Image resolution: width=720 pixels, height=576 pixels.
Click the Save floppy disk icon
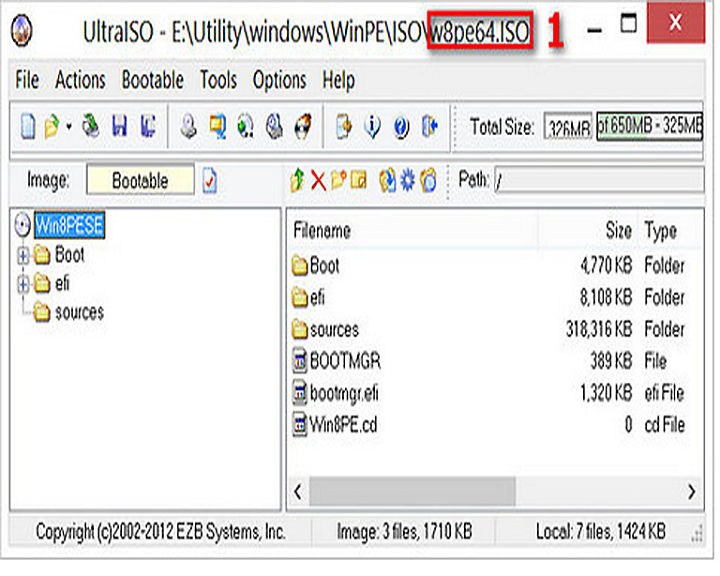click(119, 126)
